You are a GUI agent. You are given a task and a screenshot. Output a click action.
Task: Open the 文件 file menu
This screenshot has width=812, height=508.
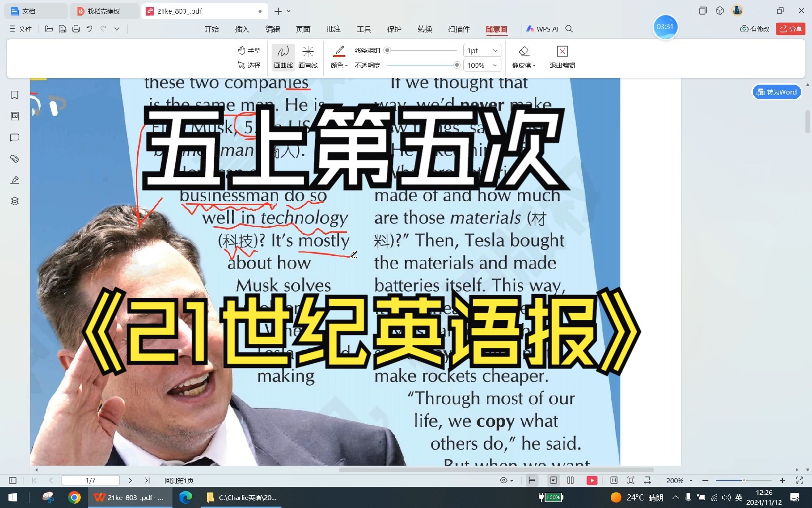click(x=21, y=29)
